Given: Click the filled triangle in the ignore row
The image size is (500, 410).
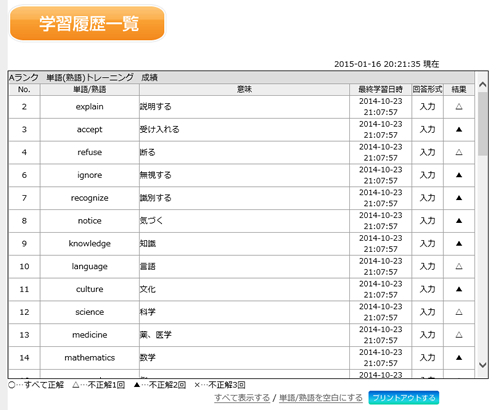Looking at the screenshot, I should 459,175.
